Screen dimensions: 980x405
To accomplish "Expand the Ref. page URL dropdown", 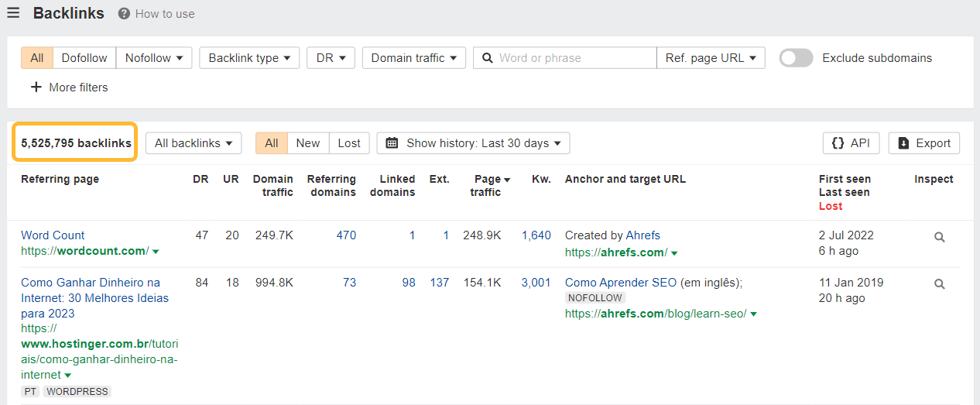I will pos(711,58).
